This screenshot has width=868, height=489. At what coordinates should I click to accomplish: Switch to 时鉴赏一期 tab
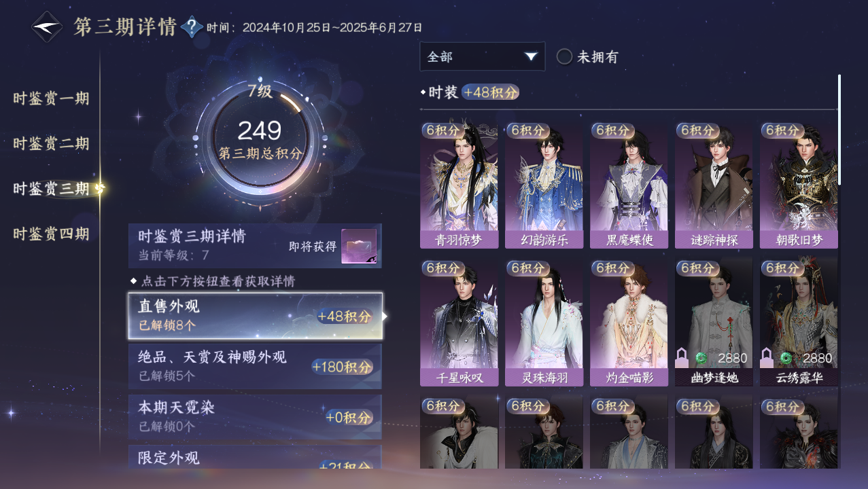pos(51,98)
